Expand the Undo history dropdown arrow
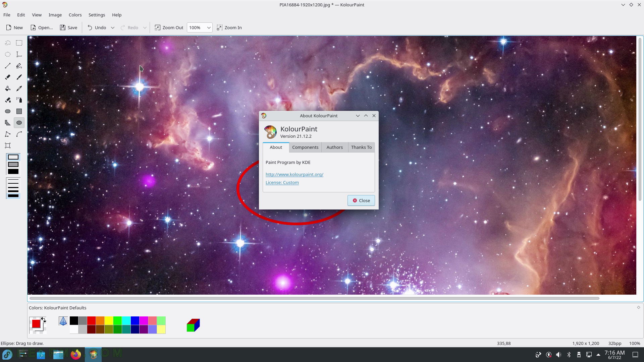644x362 pixels. click(x=113, y=27)
